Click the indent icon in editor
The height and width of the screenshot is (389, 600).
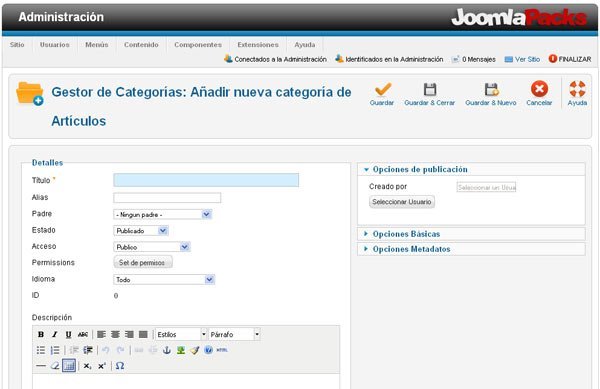pyautogui.click(x=88, y=350)
